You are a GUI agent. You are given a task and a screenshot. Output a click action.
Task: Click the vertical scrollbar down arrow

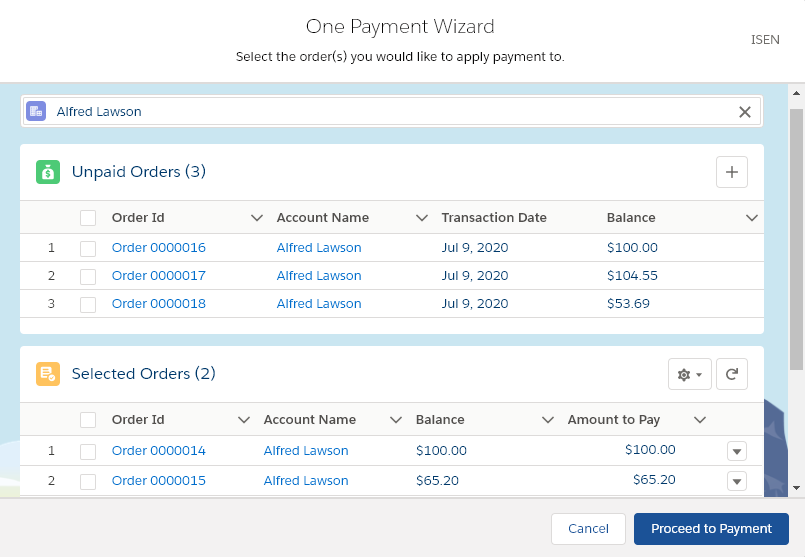pos(796,487)
